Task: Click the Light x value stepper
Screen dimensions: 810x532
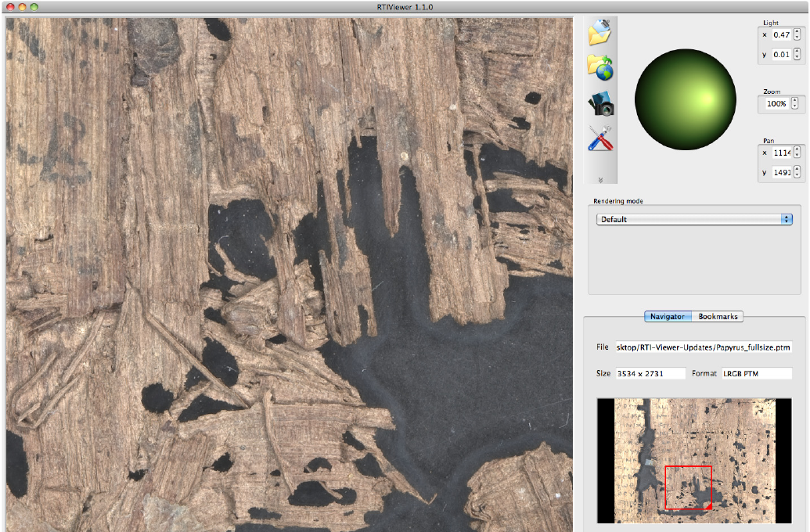Action: click(x=797, y=35)
